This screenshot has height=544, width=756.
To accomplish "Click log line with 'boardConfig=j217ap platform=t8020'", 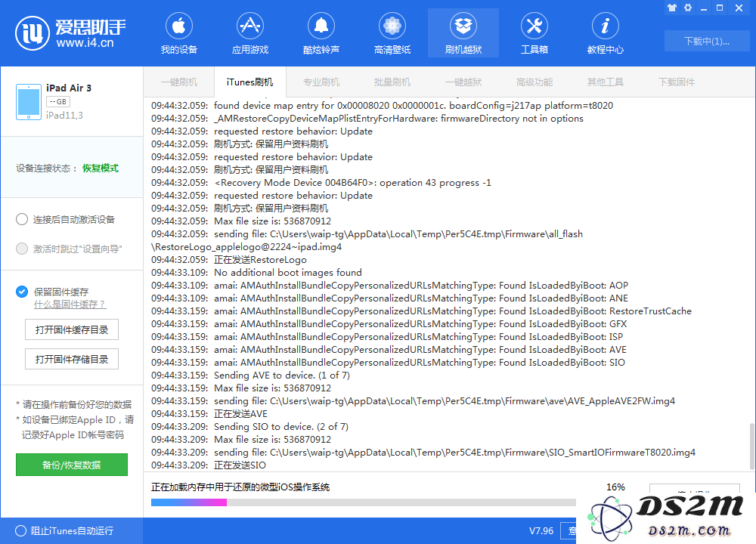I will (x=382, y=106).
